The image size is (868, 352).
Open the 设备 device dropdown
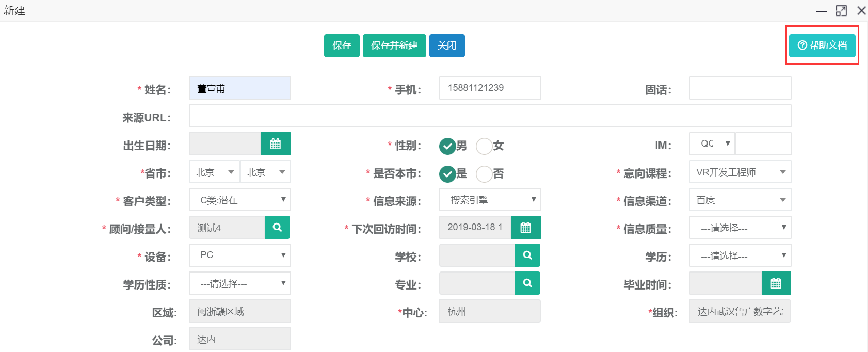(x=239, y=255)
